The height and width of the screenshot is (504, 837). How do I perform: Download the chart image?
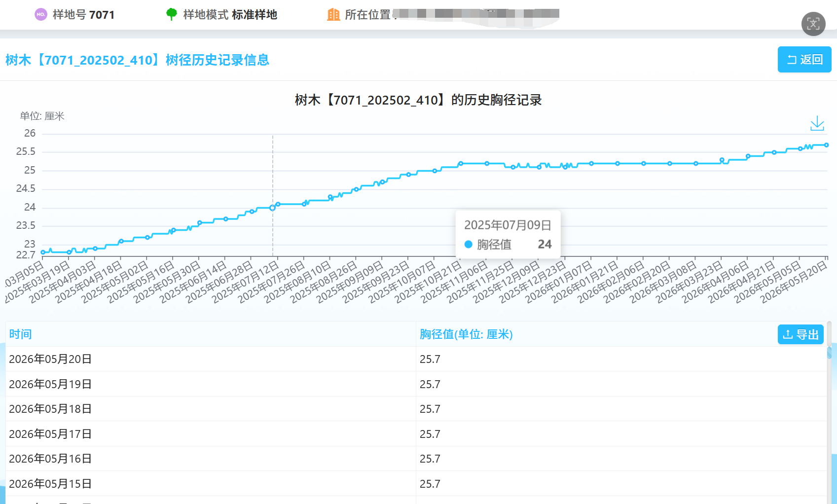817,123
